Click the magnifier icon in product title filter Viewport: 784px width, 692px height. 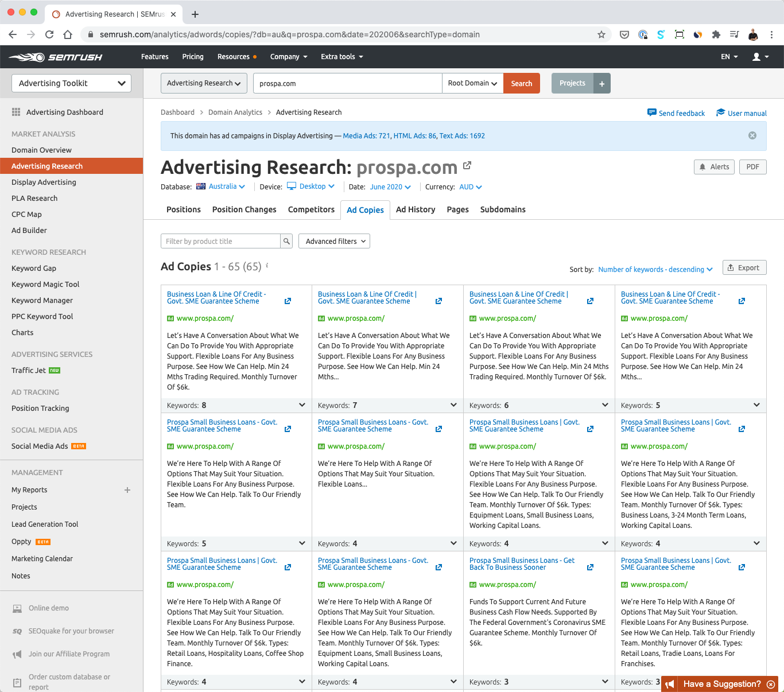tap(286, 241)
